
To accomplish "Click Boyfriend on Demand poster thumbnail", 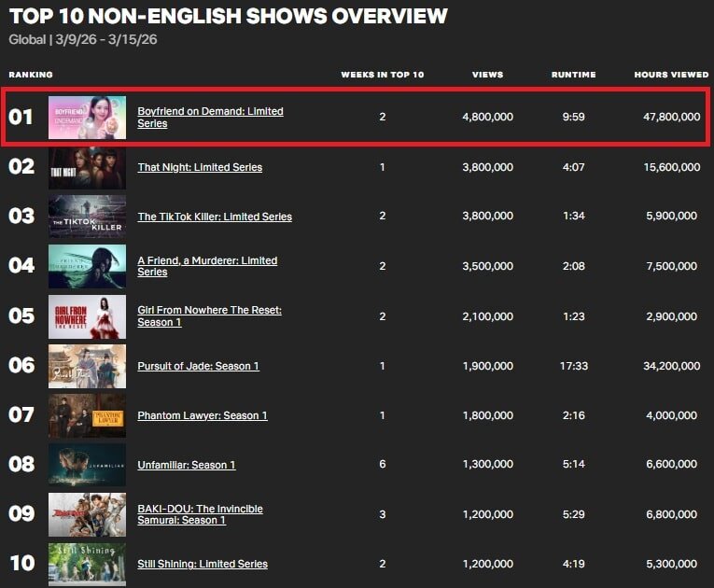I will click(x=88, y=118).
